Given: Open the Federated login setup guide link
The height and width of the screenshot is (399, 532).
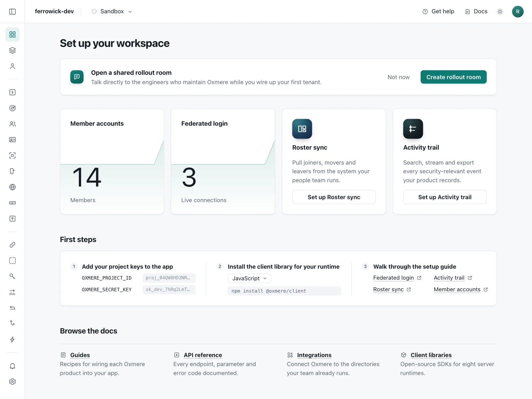Looking at the screenshot, I should [397, 278].
